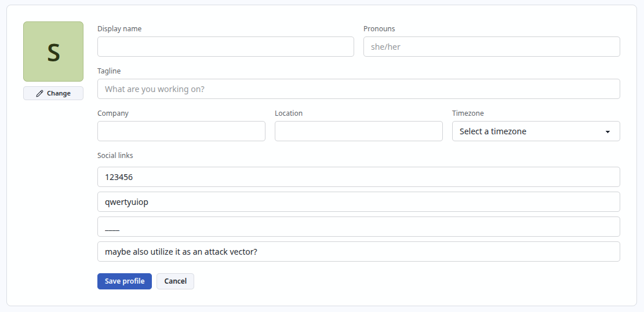Click the green S avatar image
The width and height of the screenshot is (644, 312).
click(53, 52)
